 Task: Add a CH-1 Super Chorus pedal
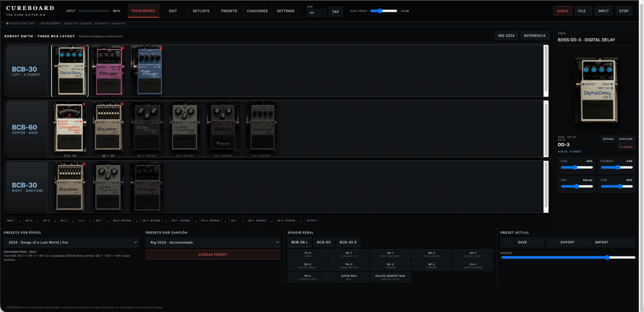point(473,266)
